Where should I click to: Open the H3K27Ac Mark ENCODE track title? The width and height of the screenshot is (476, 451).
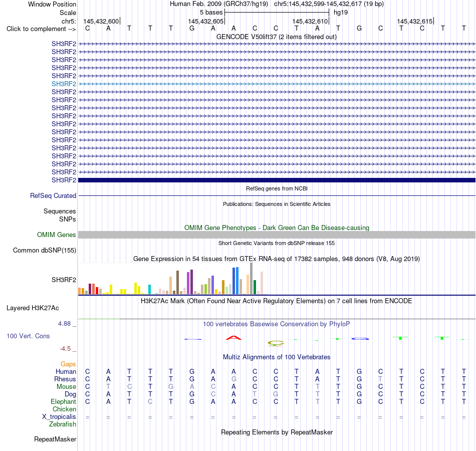(277, 301)
